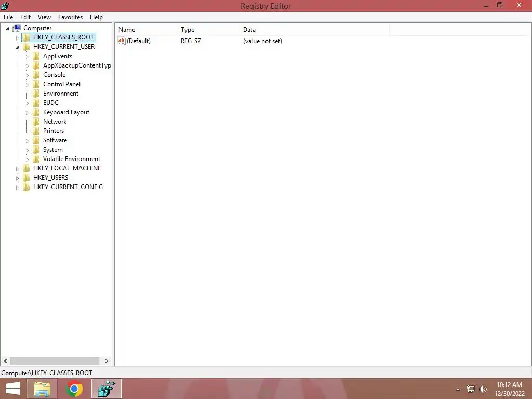The width and height of the screenshot is (532, 399).
Task: Click the HKEY_CURRENT_CONFIG folder icon
Action: pyautogui.click(x=26, y=187)
